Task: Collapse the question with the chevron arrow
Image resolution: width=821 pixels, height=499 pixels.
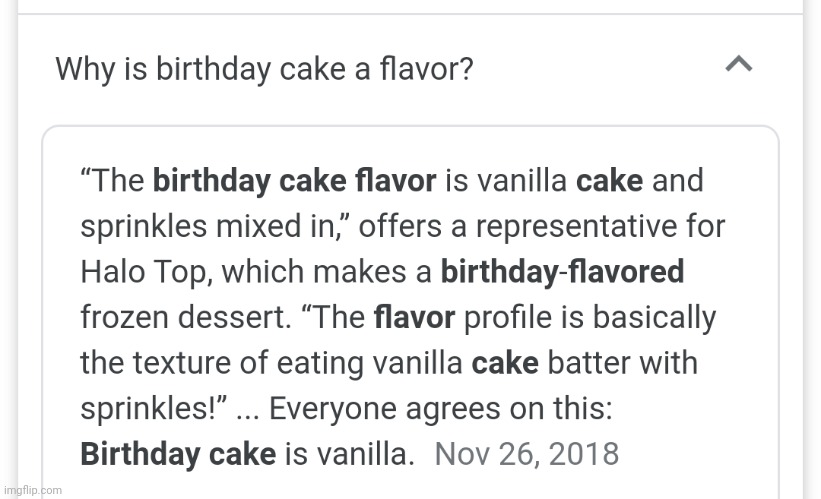Action: (x=738, y=66)
